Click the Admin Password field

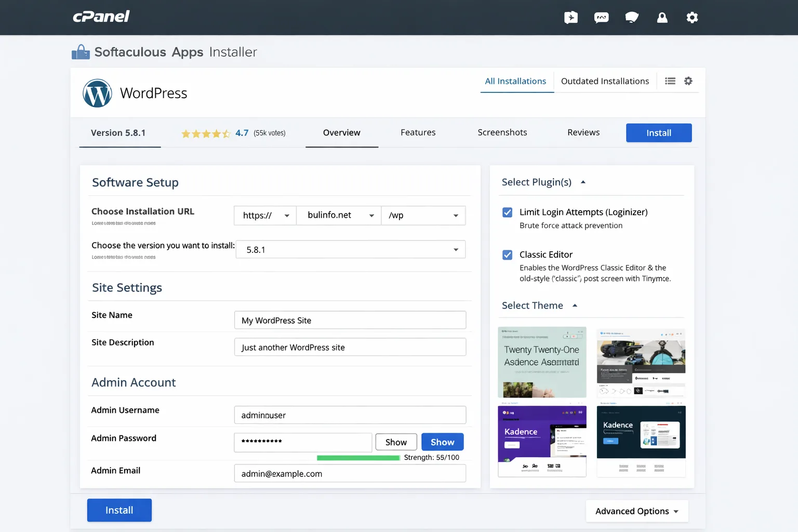pos(303,442)
